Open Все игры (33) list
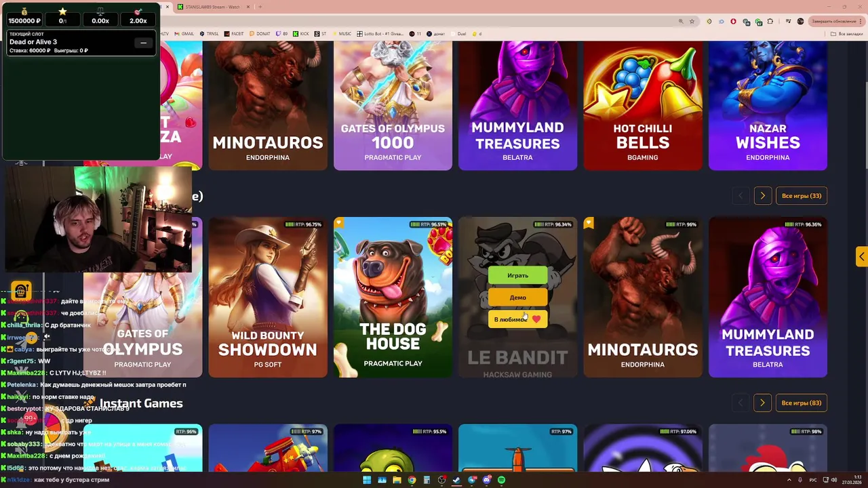The width and height of the screenshot is (868, 488). coord(801,196)
